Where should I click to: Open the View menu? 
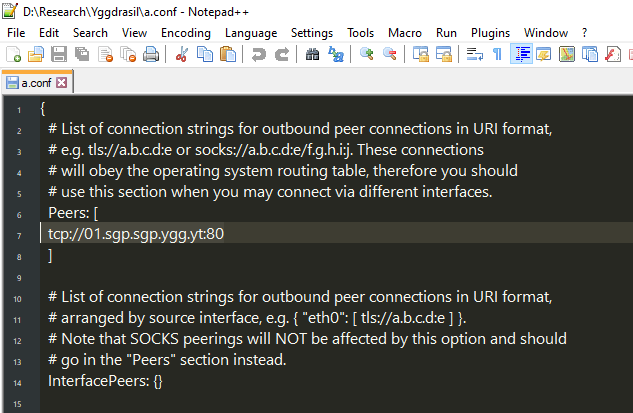(134, 33)
